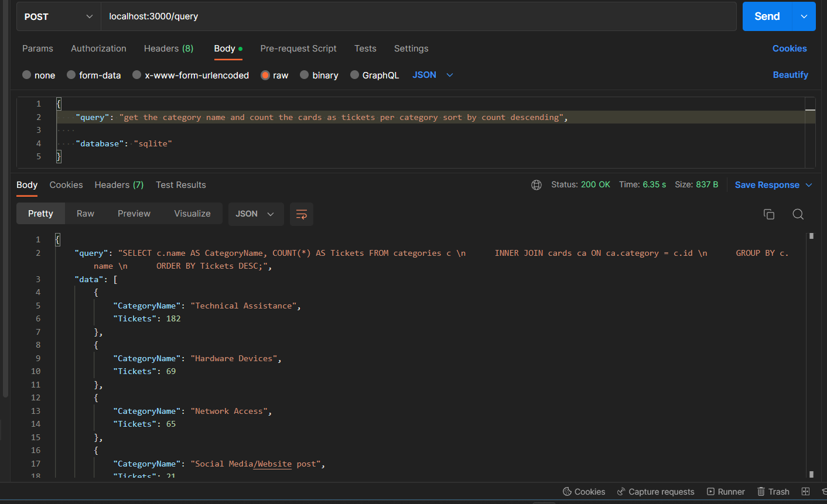Select the x-www-form-urlencoded radio button
Screen dimensions: 827x504
tap(137, 75)
